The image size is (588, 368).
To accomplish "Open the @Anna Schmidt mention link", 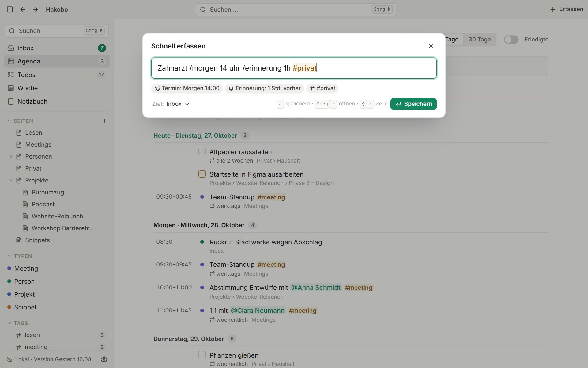I will [316, 288].
